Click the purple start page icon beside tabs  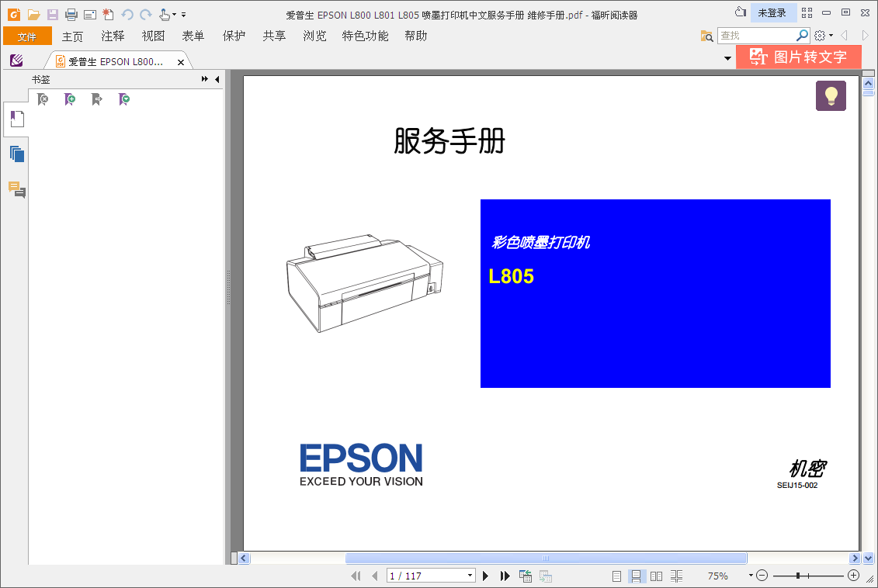pos(16,61)
